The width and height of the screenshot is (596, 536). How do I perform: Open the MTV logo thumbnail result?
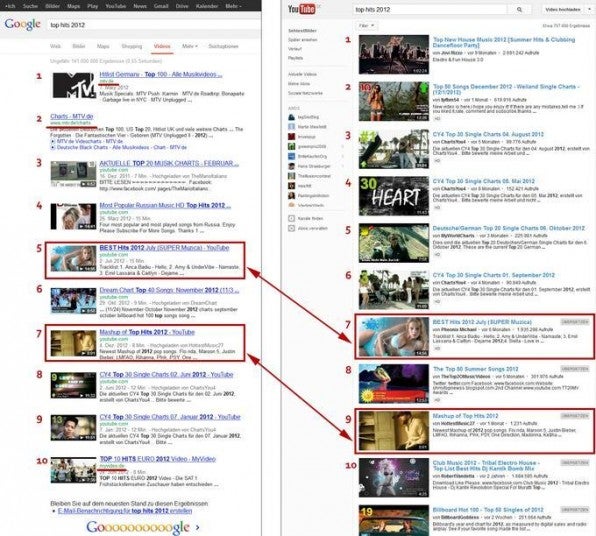tap(73, 85)
